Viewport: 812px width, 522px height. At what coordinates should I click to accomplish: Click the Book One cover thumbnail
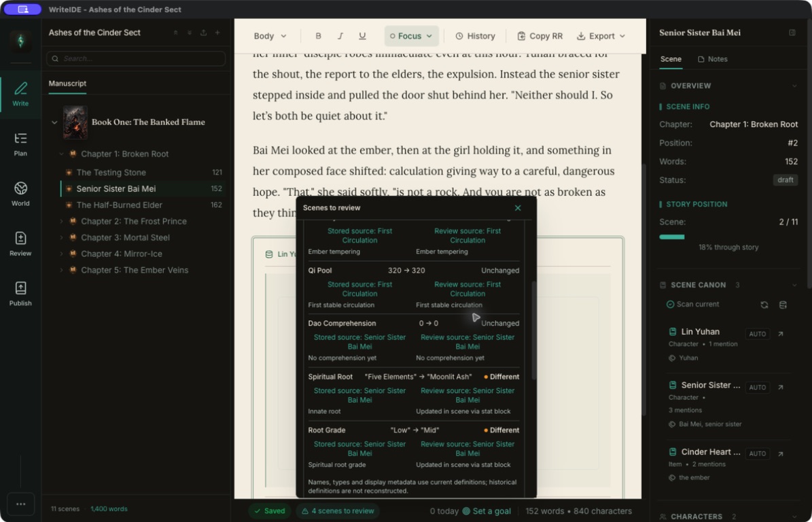point(75,122)
